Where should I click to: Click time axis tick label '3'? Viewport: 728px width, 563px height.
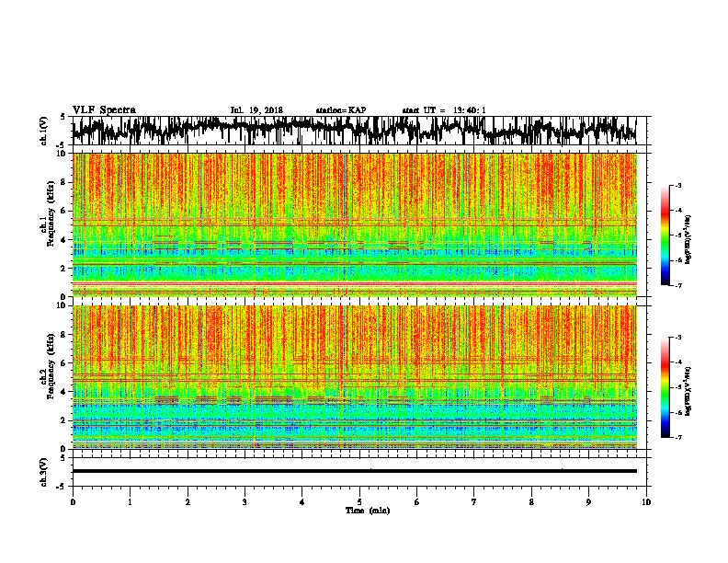[245, 502]
